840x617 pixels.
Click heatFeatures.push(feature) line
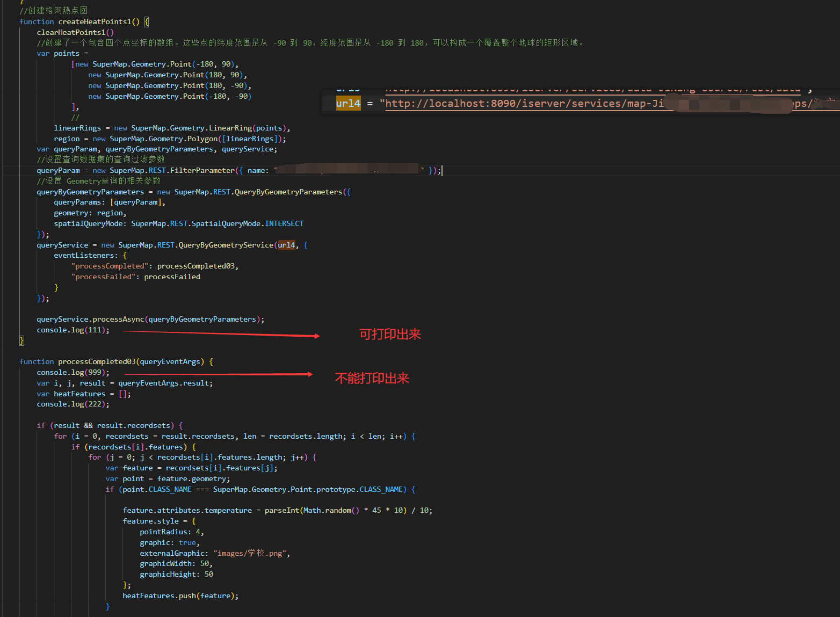tap(180, 596)
